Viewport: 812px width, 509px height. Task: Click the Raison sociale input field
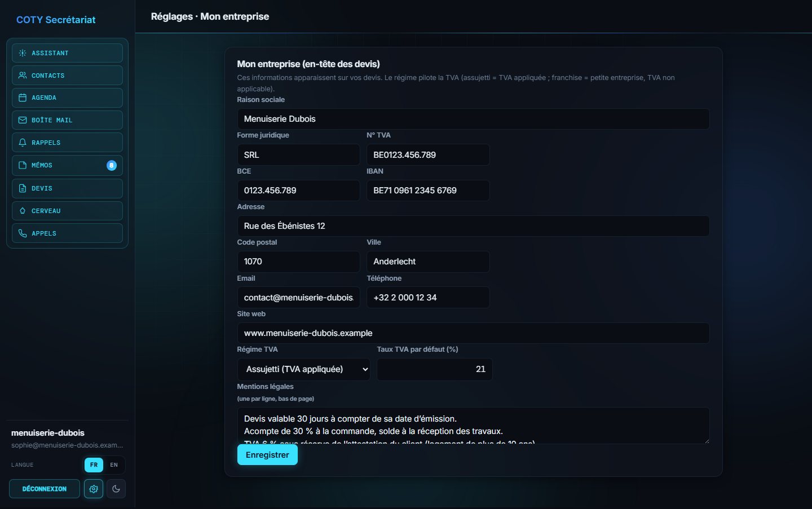pyautogui.click(x=473, y=119)
